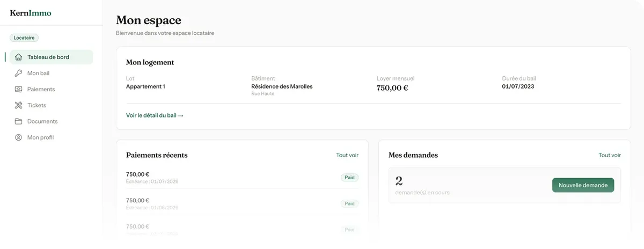This screenshot has width=644, height=249.
Task: Click the folder icon beside Documents
Action: click(18, 121)
